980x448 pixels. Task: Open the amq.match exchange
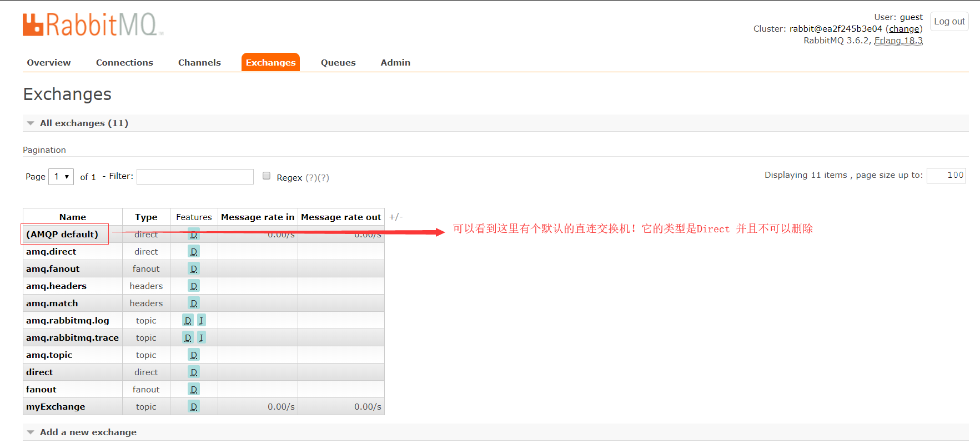pos(52,303)
